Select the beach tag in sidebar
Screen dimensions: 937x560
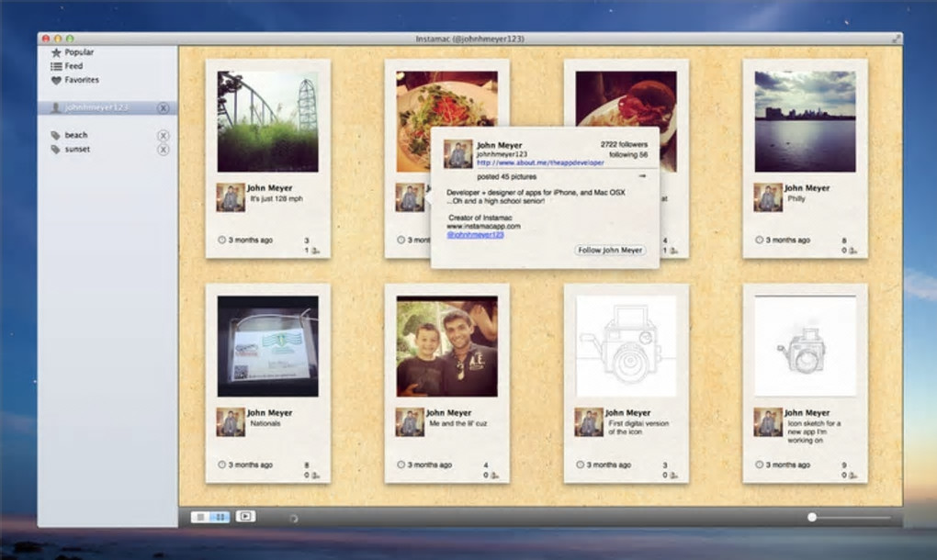coord(75,135)
